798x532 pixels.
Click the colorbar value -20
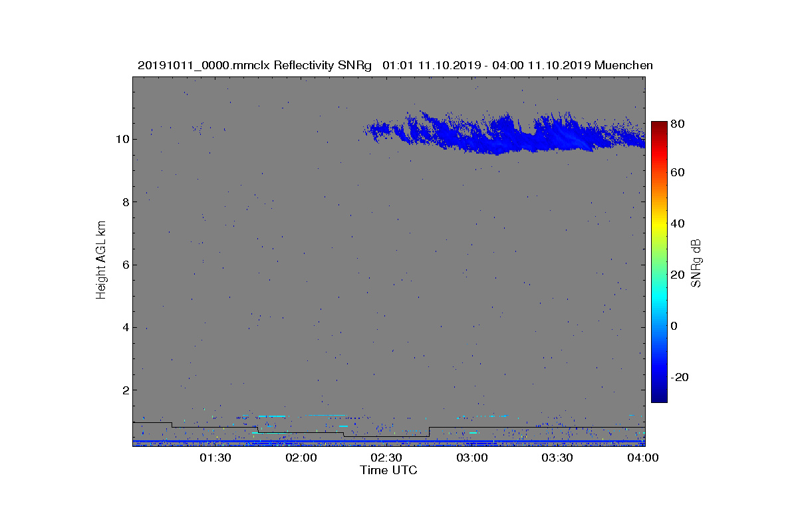tap(680, 377)
